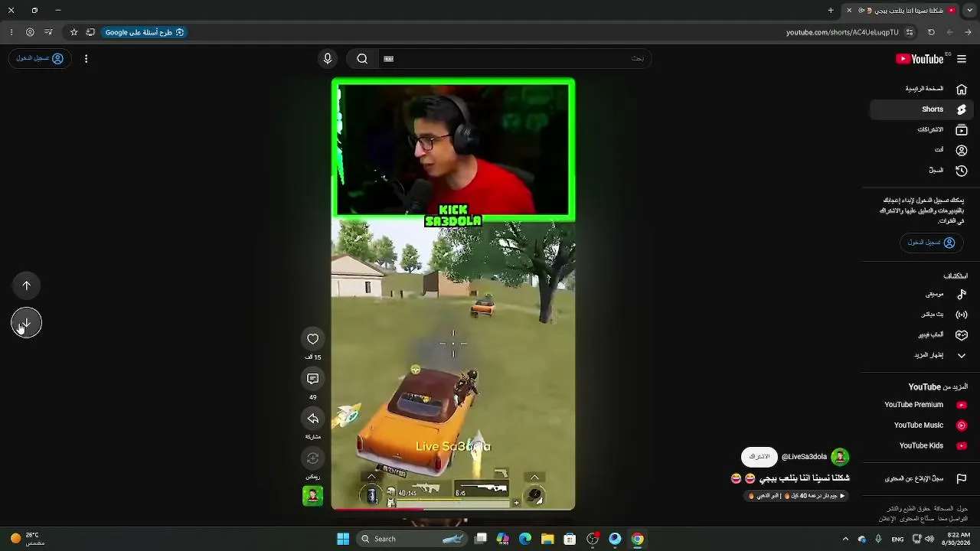Open Google Chrome from the taskbar
This screenshot has width=980, height=551.
pos(637,539)
